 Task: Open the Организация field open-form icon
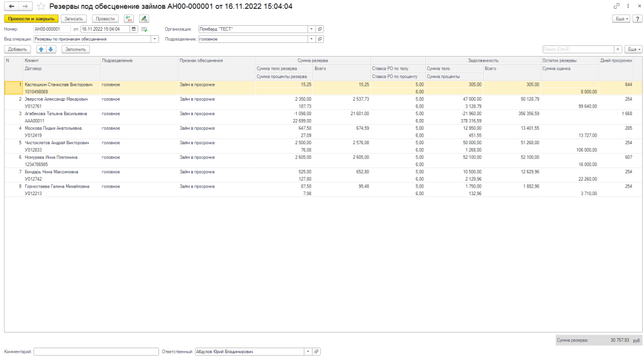coord(319,29)
